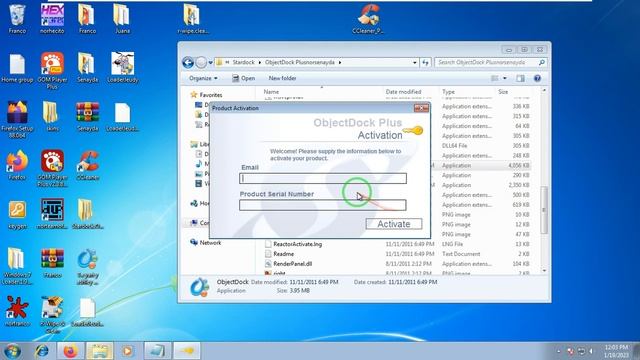This screenshot has width=640, height=360.
Task: Show hidden system tray icons
Action: (x=558, y=351)
